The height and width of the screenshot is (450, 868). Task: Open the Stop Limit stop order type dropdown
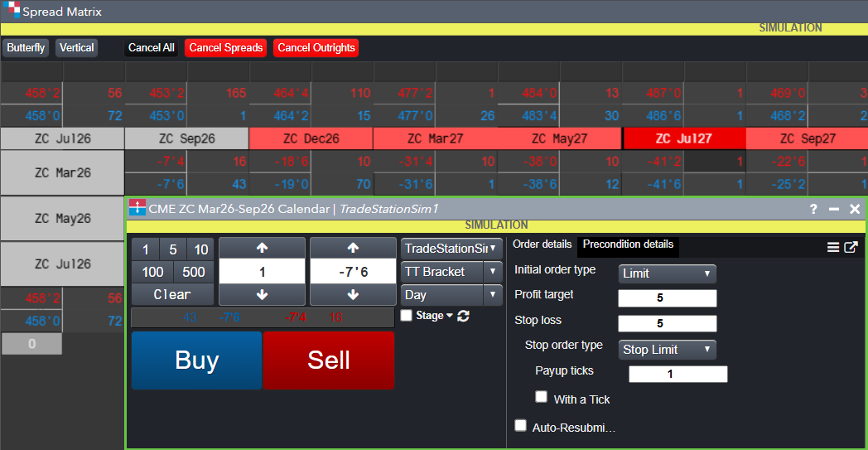667,350
